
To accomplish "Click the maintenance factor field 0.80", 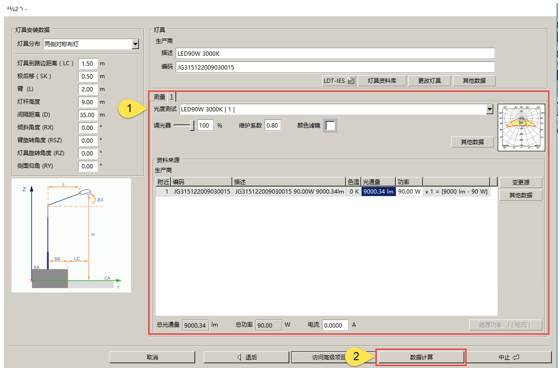I will [272, 126].
